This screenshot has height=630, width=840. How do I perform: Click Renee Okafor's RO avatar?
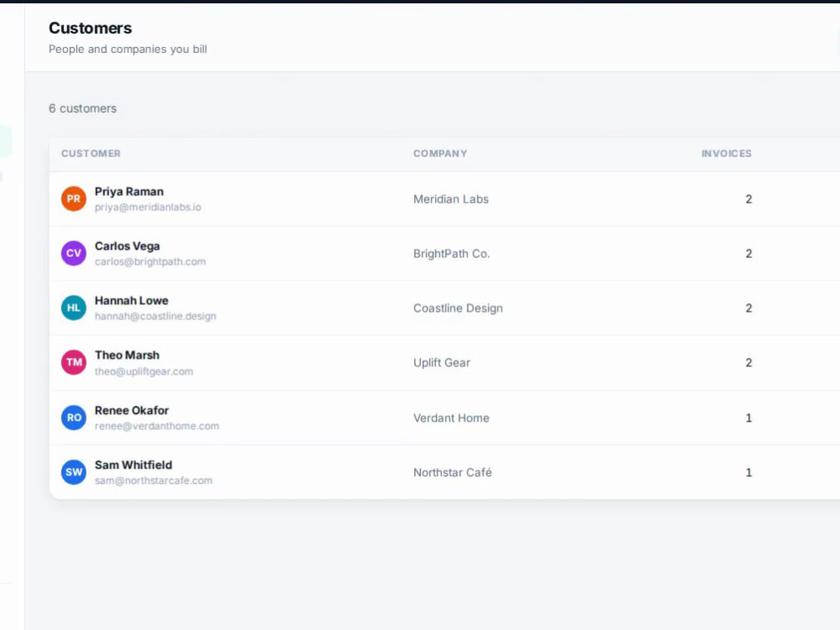coord(73,417)
